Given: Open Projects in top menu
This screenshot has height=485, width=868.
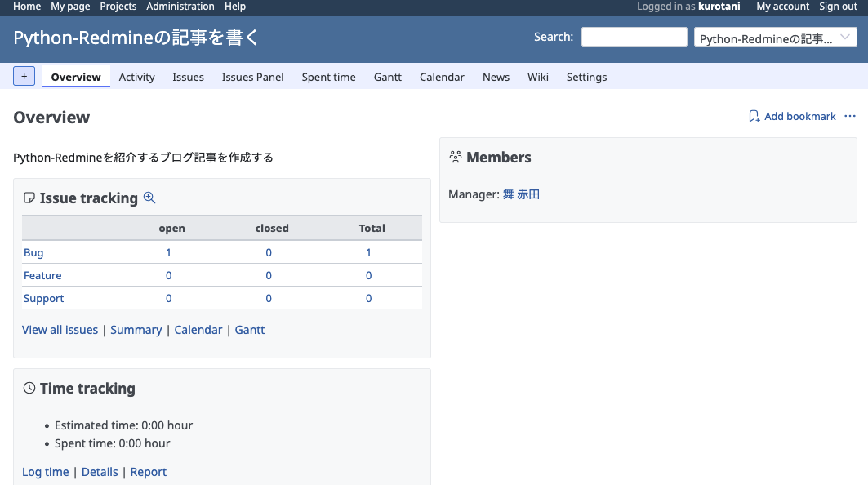Looking at the screenshot, I should click(x=118, y=7).
